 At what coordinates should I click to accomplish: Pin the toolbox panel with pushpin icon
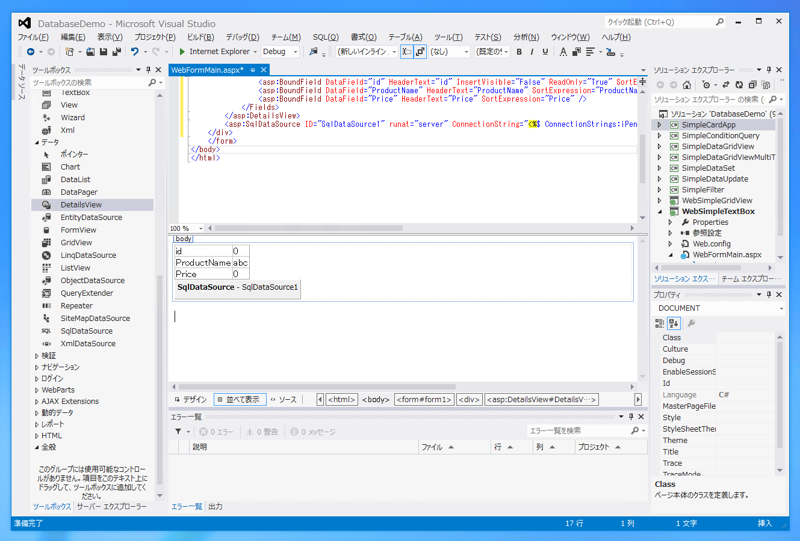click(x=148, y=70)
